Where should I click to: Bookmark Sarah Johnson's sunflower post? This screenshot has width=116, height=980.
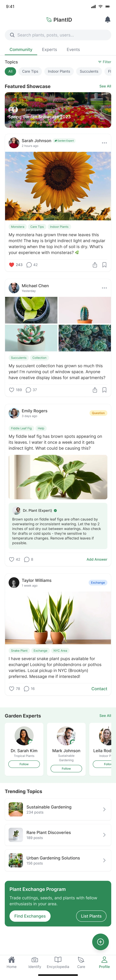pyautogui.click(x=104, y=265)
